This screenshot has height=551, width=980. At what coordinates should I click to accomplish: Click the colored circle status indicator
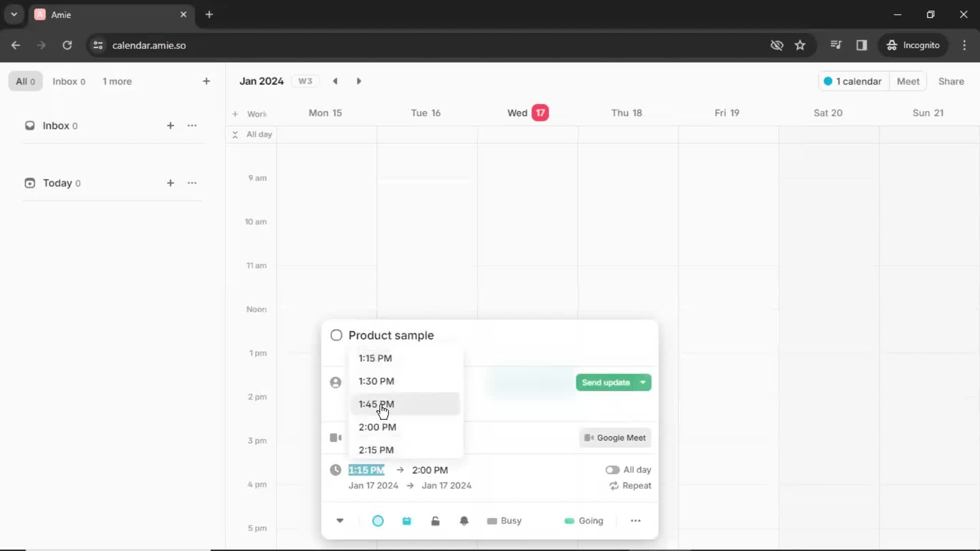coord(378,521)
